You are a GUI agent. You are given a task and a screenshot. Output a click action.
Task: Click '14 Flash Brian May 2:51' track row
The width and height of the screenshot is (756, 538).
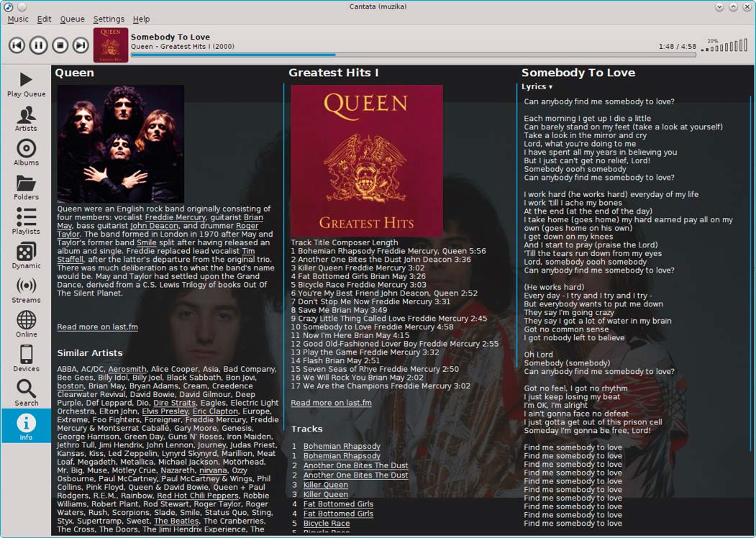pyautogui.click(x=335, y=360)
